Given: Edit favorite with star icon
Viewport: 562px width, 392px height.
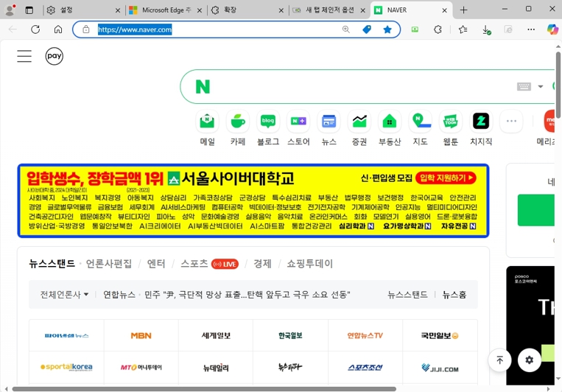Looking at the screenshot, I should [x=387, y=29].
